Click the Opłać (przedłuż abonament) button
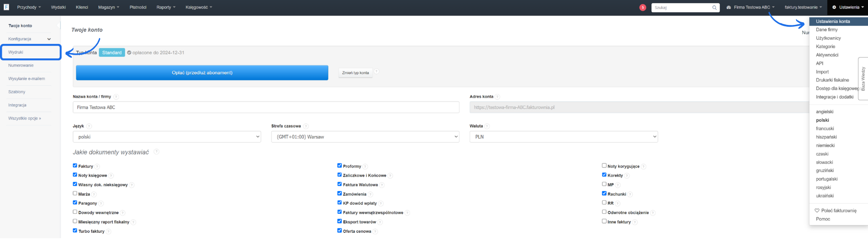The height and width of the screenshot is (240, 868). [202, 72]
